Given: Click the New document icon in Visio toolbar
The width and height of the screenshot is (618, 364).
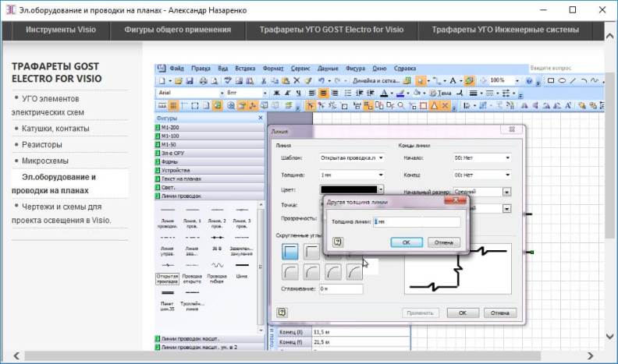Looking at the screenshot, I should coord(162,81).
